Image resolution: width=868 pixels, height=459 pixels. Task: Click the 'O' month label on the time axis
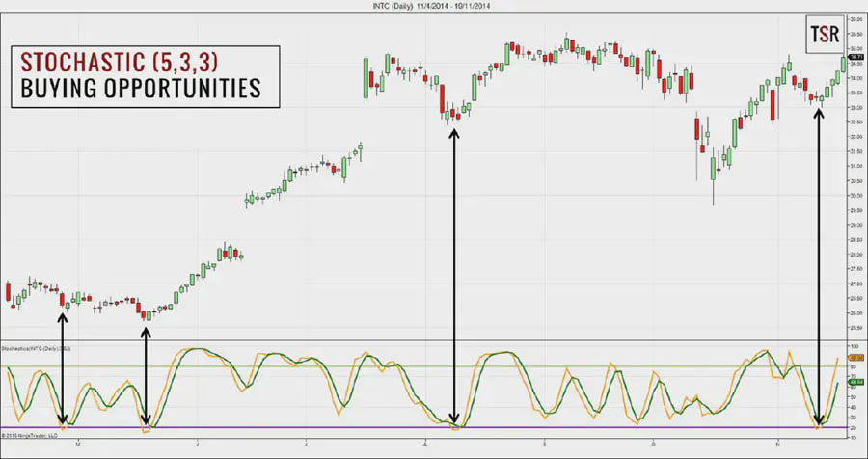(x=654, y=444)
